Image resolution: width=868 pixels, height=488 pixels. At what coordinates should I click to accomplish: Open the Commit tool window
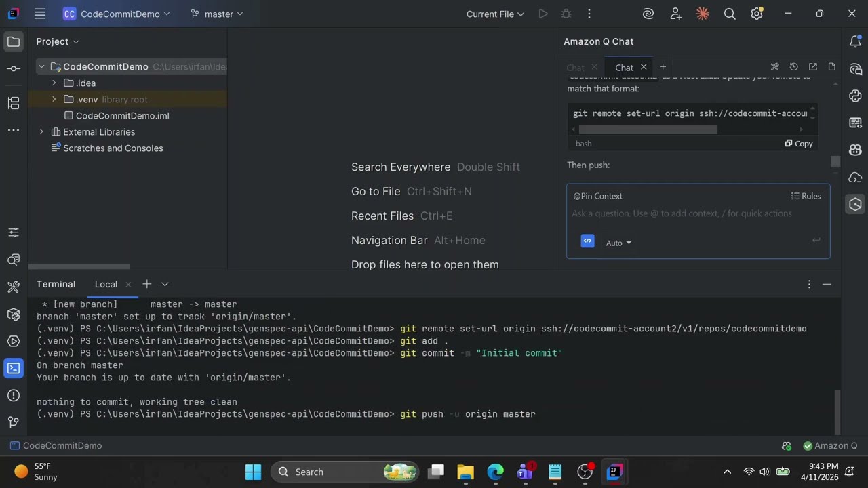14,69
